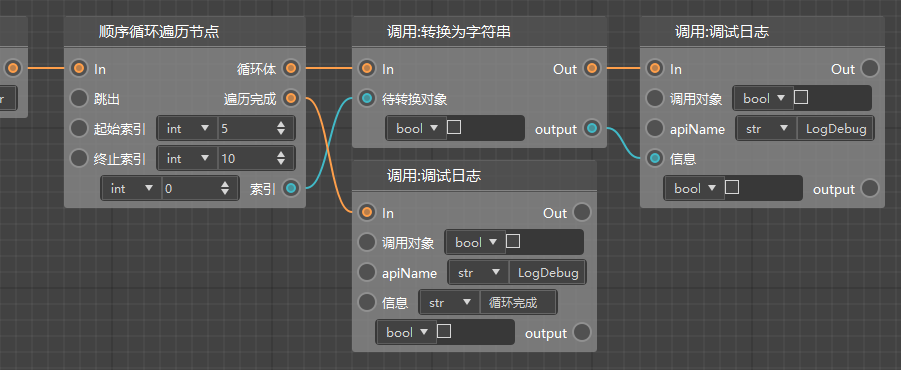Click the Out port of 调用:转换为字符串
Image resolution: width=901 pixels, height=370 pixels.
[x=592, y=69]
